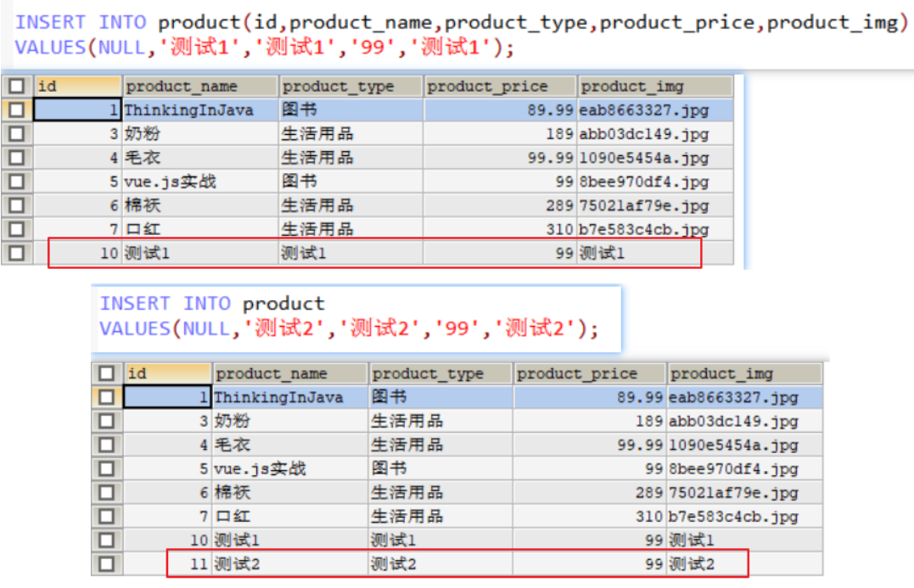Viewport: 914px width, 588px height.
Task: Select the 289 price cell in upper table
Action: (500, 205)
